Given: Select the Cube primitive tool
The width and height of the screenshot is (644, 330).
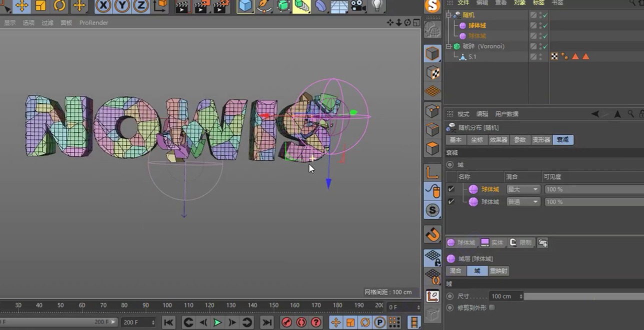Looking at the screenshot, I should coord(245,6).
